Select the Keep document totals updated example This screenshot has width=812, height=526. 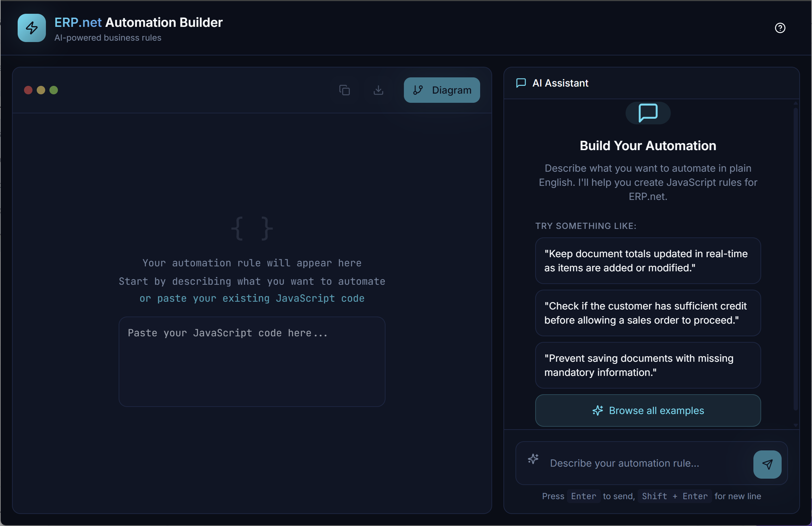point(648,261)
